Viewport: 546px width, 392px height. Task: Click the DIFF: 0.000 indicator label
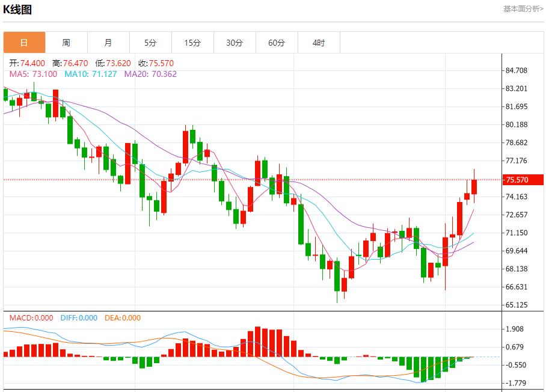click(79, 318)
